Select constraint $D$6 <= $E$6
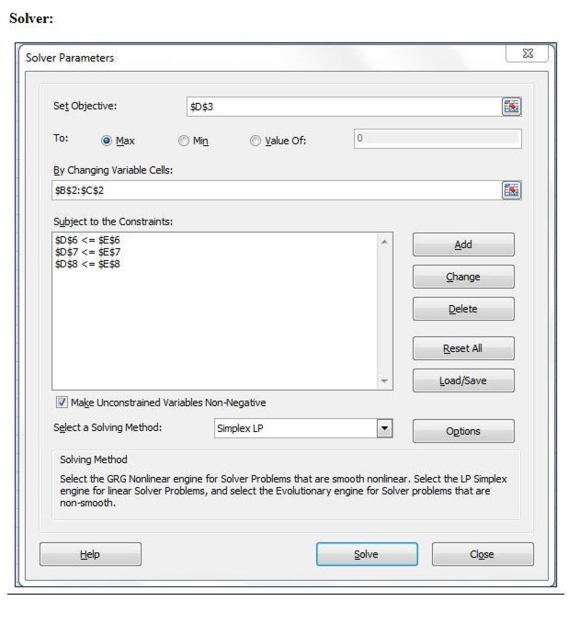 click(88, 240)
